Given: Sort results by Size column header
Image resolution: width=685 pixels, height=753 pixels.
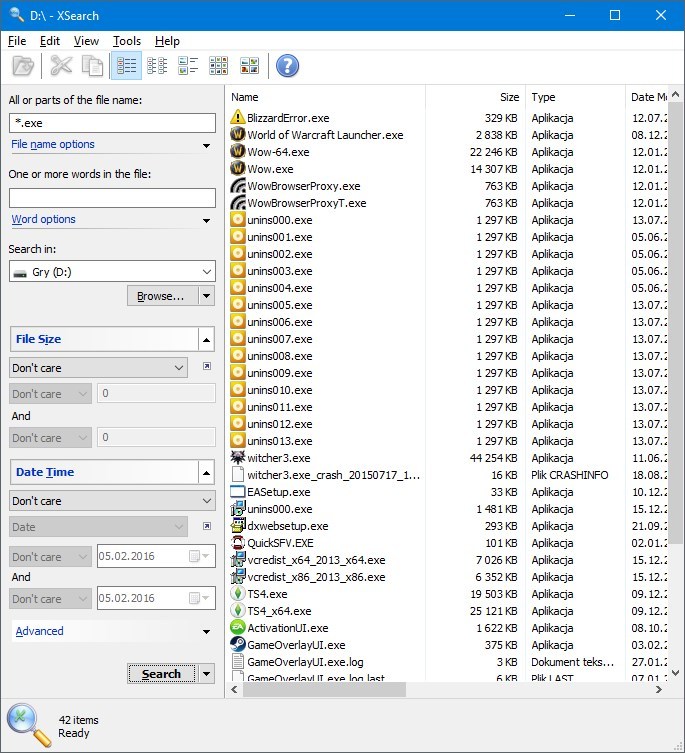Looking at the screenshot, I should pos(475,97).
